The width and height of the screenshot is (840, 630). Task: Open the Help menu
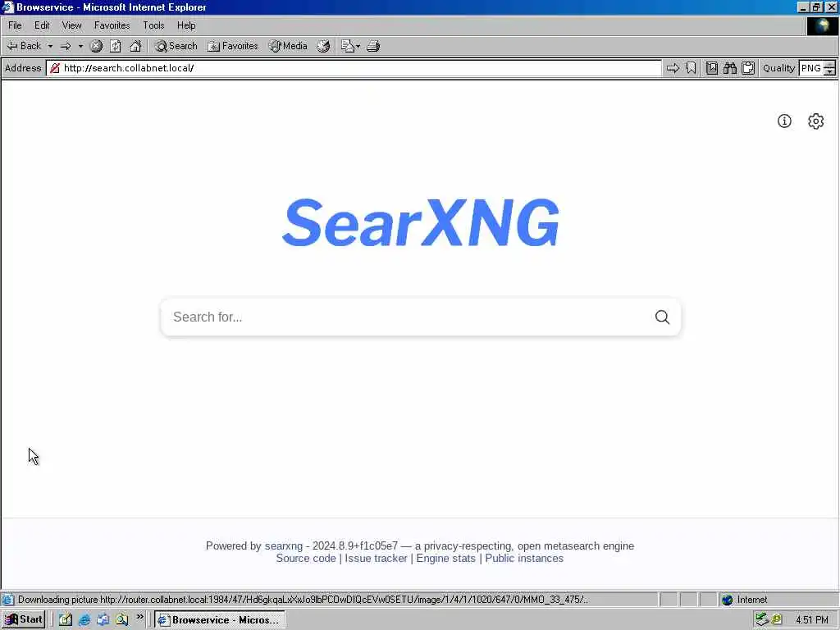pyautogui.click(x=186, y=25)
